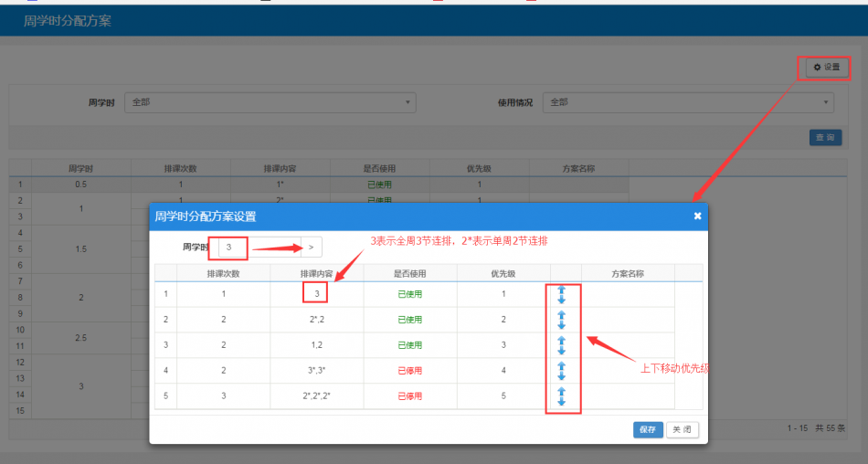Move priority down for row 1
868x464 pixels.
tap(562, 299)
